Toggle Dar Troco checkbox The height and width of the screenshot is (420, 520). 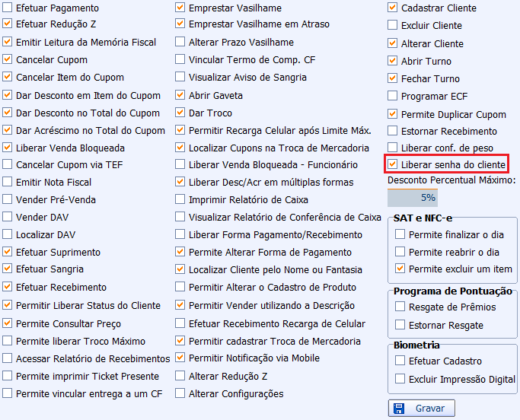click(x=180, y=113)
